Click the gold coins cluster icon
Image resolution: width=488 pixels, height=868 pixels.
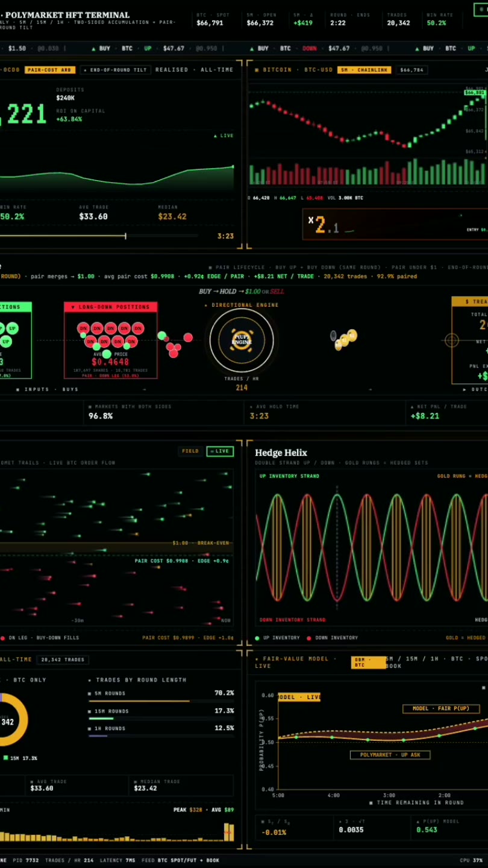(x=345, y=339)
